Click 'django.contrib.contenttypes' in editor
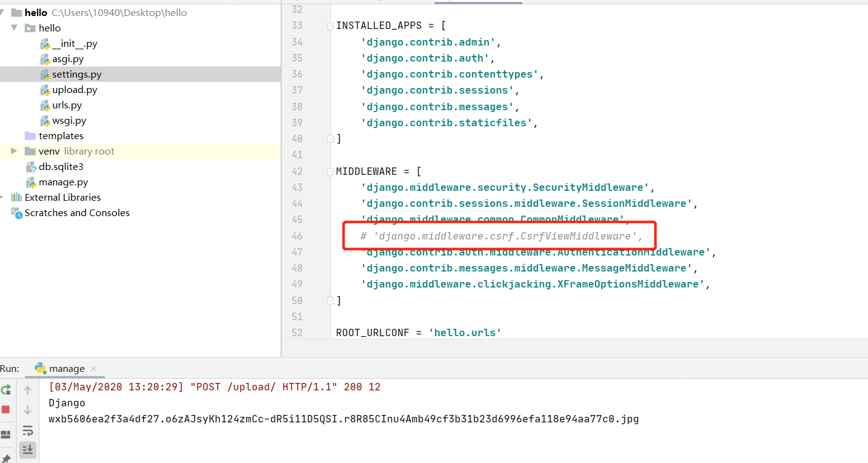The image size is (868, 463). coord(449,74)
